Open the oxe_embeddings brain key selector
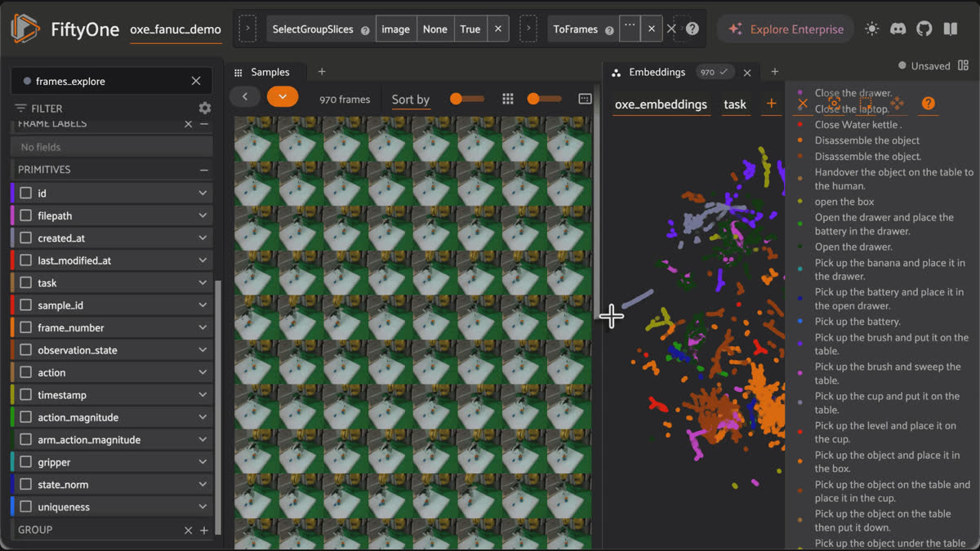 [661, 104]
